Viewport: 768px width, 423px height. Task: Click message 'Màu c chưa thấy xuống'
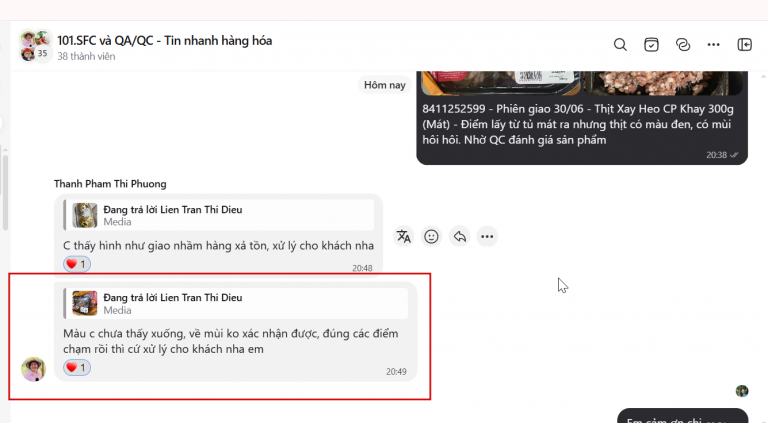231,341
